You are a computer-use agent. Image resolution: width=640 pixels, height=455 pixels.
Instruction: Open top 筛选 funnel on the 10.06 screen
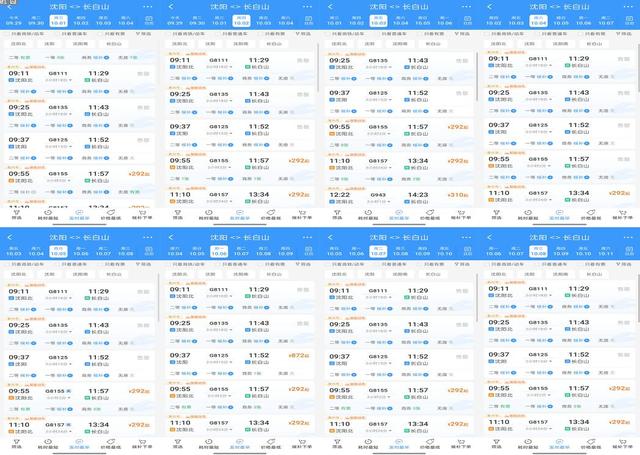pos(303,264)
